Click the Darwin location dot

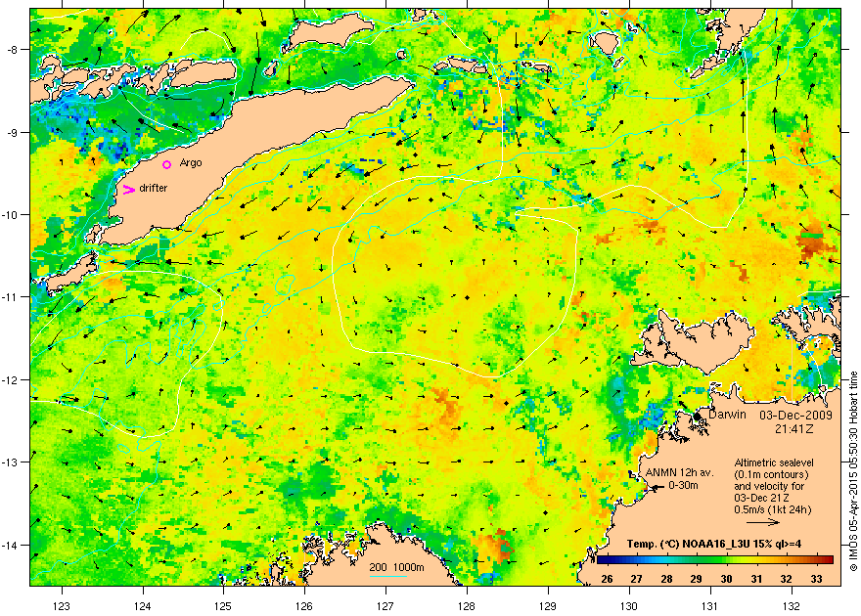pos(697,417)
